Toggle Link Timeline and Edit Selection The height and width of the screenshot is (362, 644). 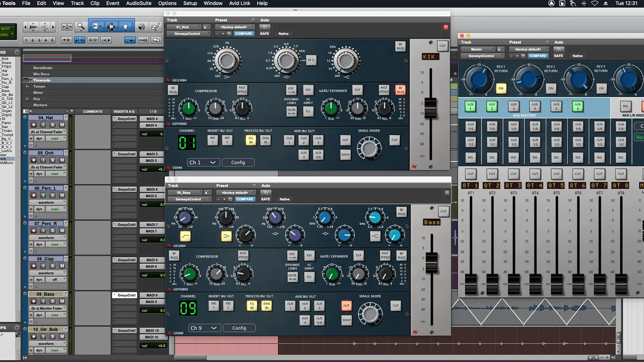pyautogui.click(x=80, y=40)
